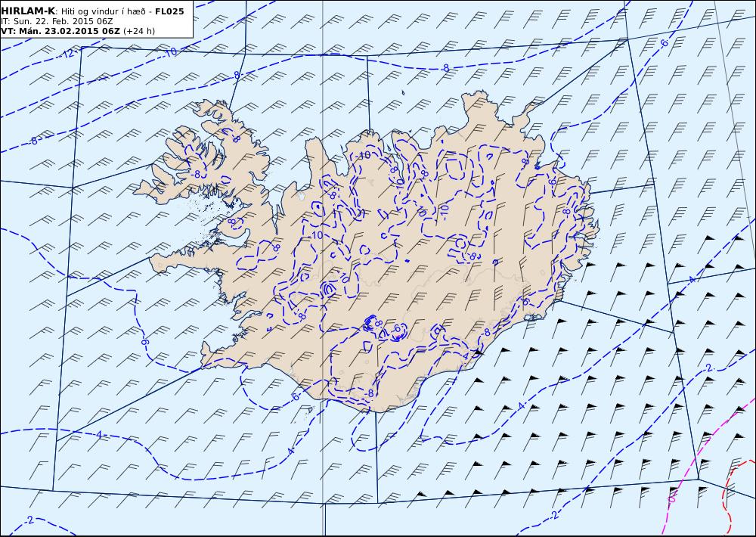
Task: Click the "HIRLAM-K" model name in title
Action: (x=28, y=11)
